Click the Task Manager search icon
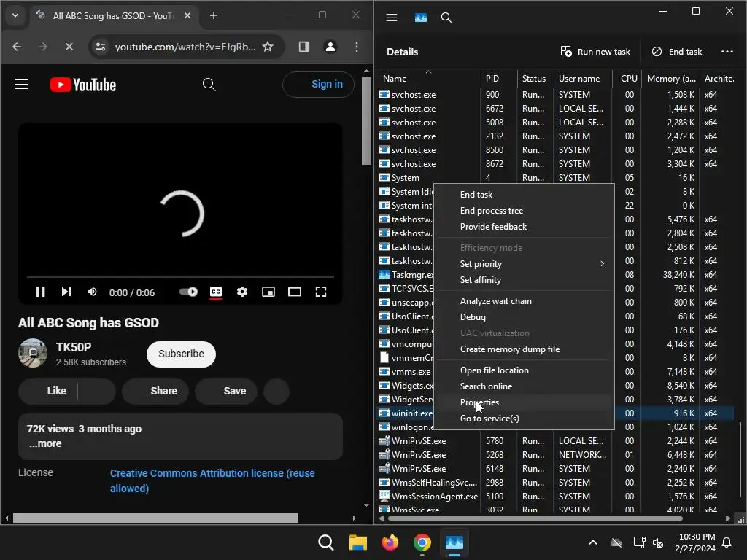Image resolution: width=747 pixels, height=560 pixels. 446,17
